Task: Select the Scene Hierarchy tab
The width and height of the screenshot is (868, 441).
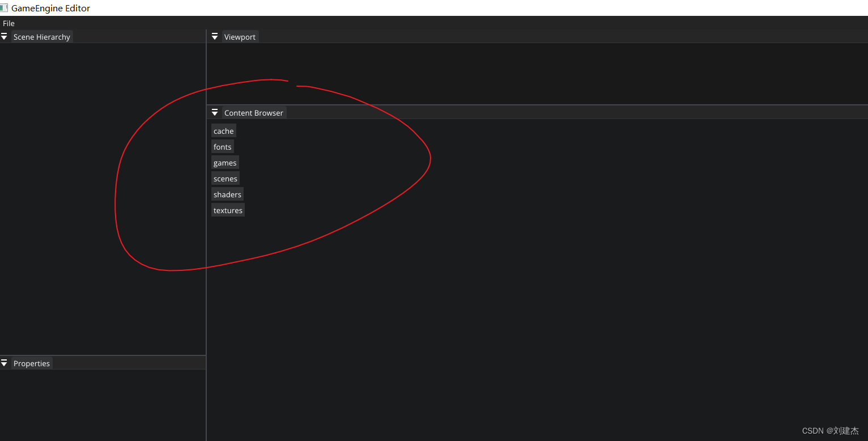Action: [x=42, y=37]
